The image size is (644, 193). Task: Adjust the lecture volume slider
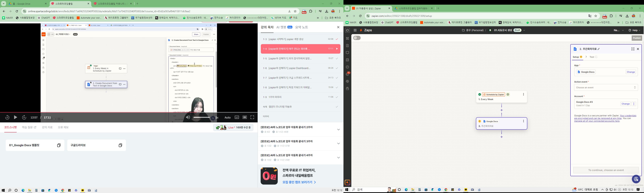tap(201, 117)
